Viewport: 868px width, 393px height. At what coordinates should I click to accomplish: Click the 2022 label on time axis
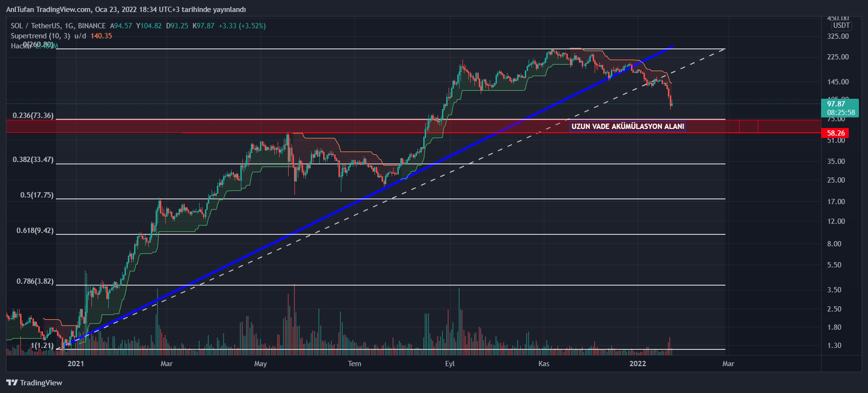tap(638, 364)
